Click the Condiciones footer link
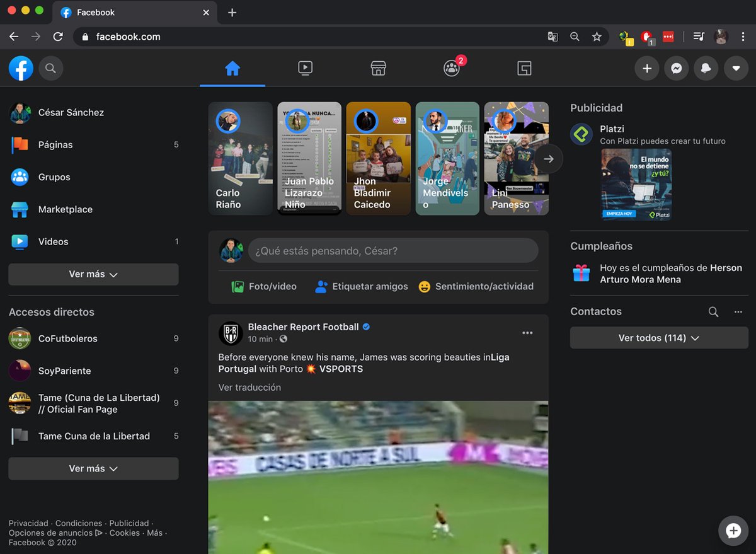The width and height of the screenshot is (756, 554). pos(79,523)
